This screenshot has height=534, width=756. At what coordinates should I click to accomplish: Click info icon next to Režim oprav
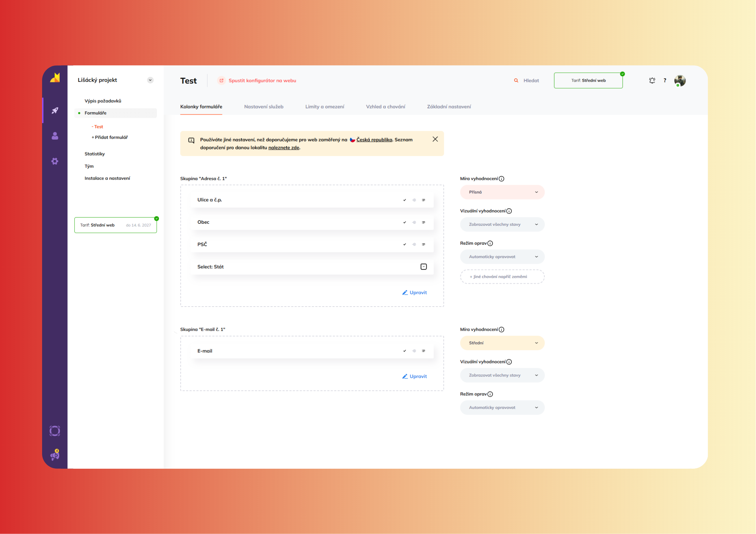(x=490, y=243)
